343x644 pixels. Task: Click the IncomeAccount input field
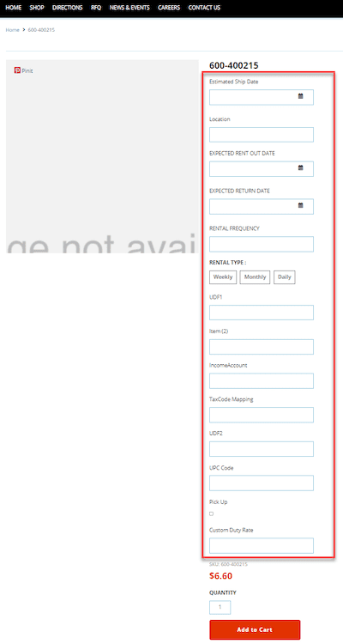point(262,380)
